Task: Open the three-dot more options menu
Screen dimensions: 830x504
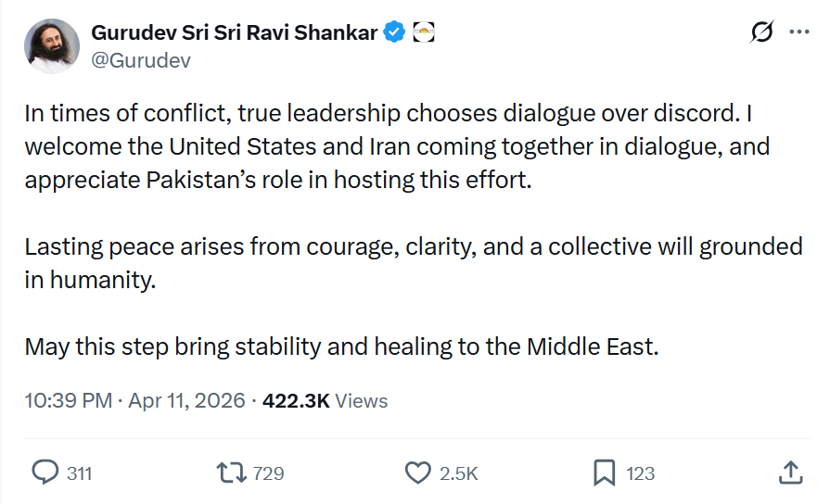Action: click(798, 32)
